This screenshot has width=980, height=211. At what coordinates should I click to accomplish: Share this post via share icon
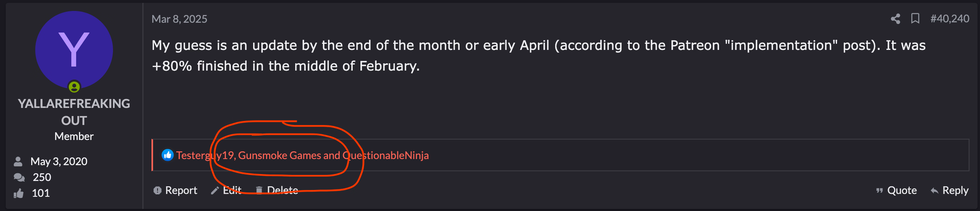(x=895, y=19)
